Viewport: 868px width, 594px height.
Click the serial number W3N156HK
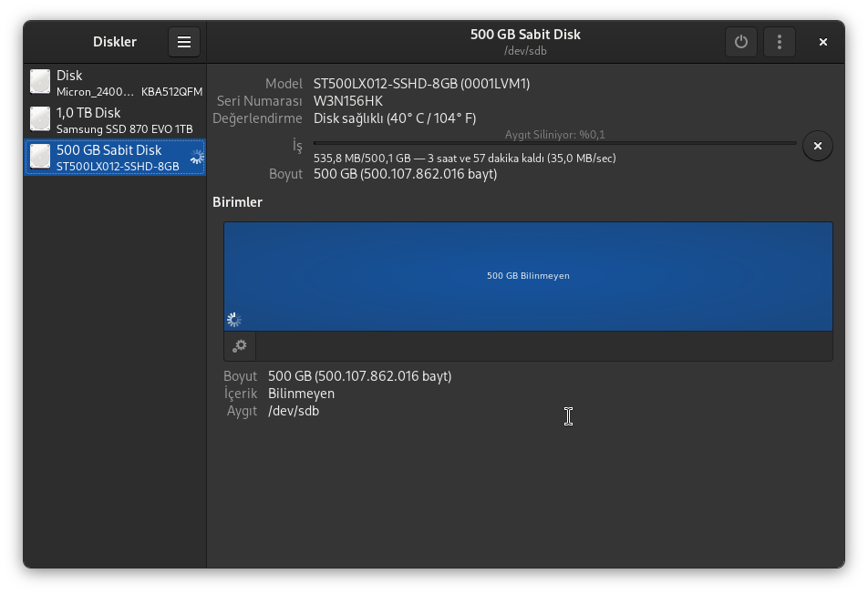(x=347, y=101)
